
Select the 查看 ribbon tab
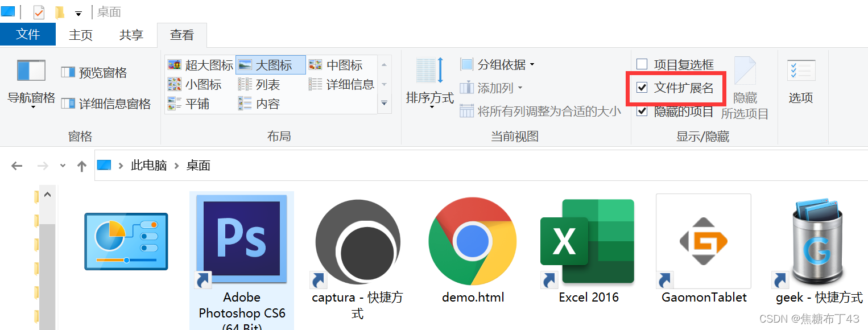181,35
